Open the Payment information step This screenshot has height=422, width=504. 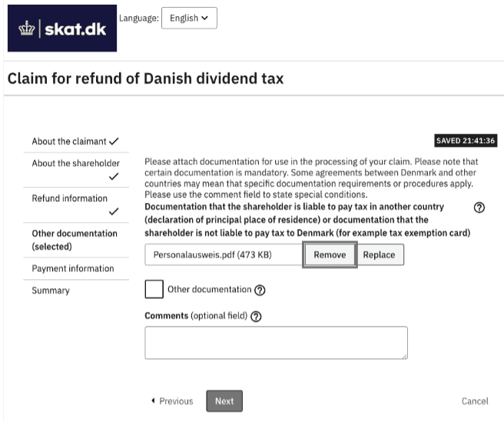72,268
